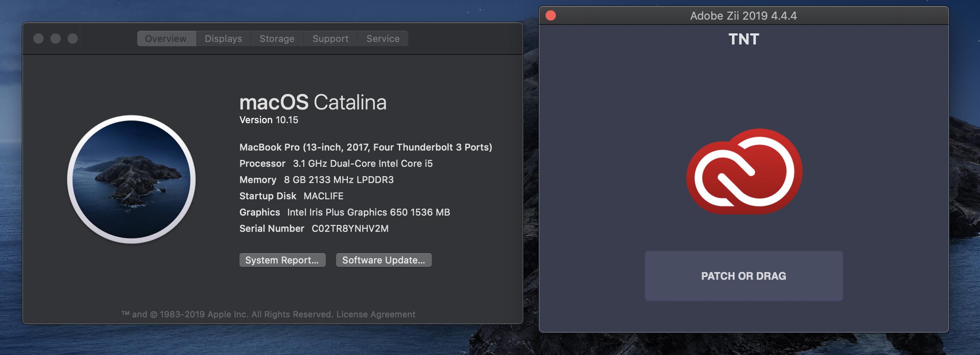Go to the Support tab
The image size is (980, 355).
point(330,38)
